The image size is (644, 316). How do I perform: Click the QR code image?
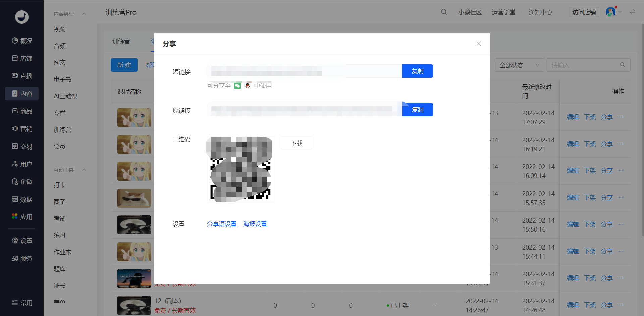(240, 169)
